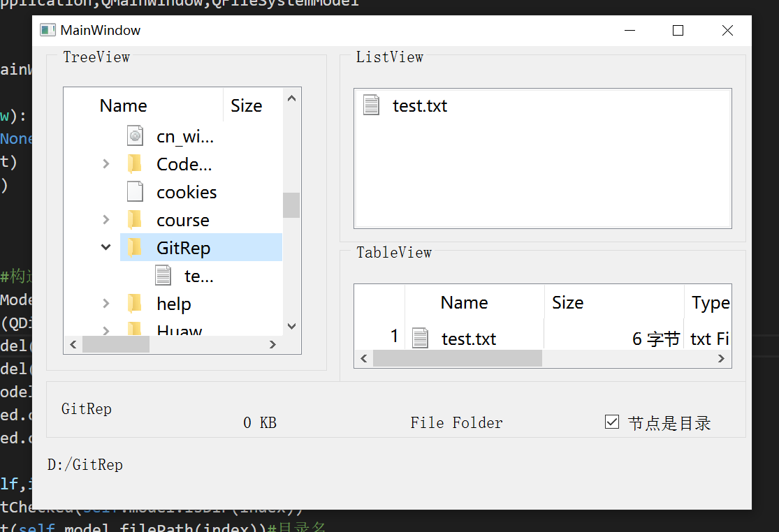Toggle the 节点是目录 checkbox

[x=612, y=422]
